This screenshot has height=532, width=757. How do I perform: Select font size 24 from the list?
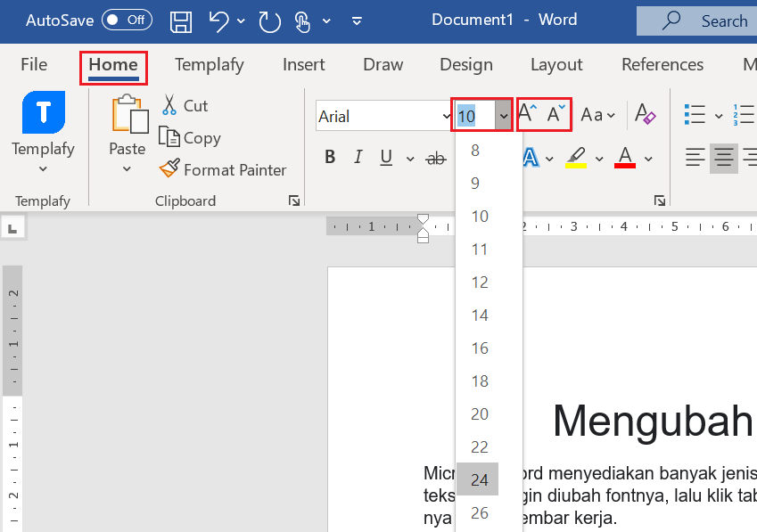[x=479, y=479]
